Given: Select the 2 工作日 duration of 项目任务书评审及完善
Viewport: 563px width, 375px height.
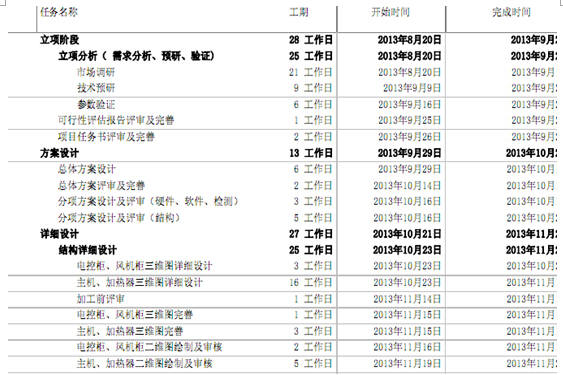Looking at the screenshot, I should [x=313, y=137].
